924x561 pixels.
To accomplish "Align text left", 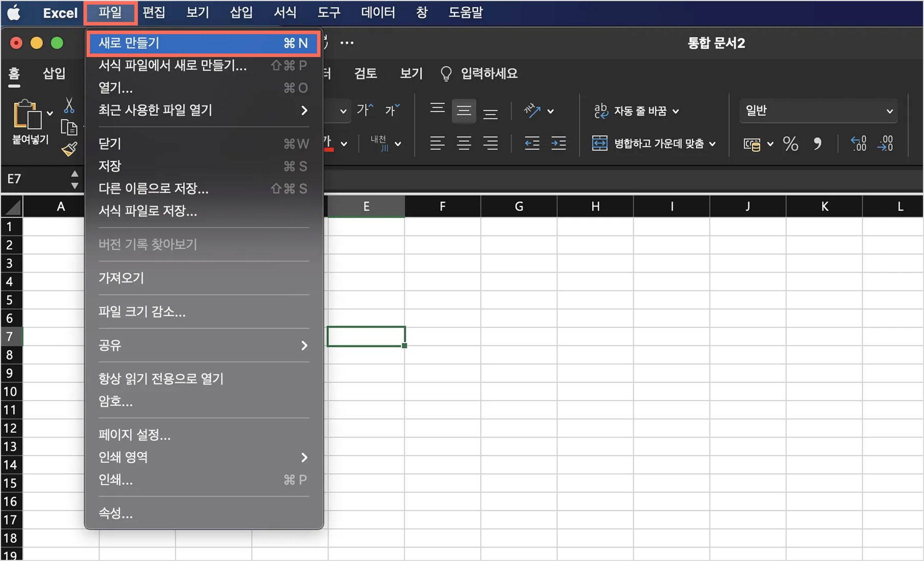I will [x=437, y=144].
